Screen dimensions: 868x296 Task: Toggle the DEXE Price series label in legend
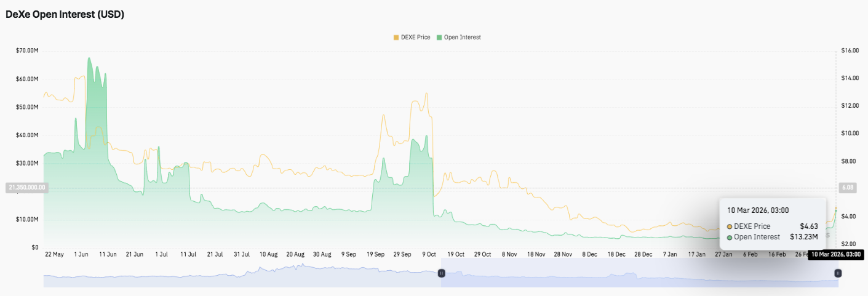(416, 38)
